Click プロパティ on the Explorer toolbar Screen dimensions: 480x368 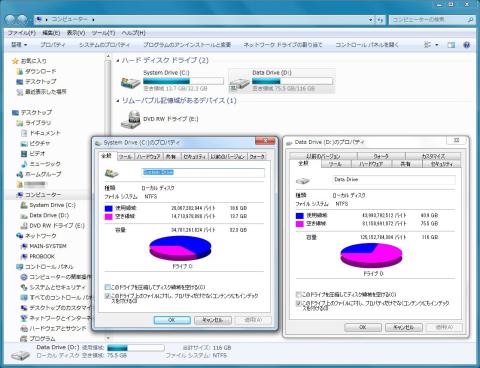point(53,45)
